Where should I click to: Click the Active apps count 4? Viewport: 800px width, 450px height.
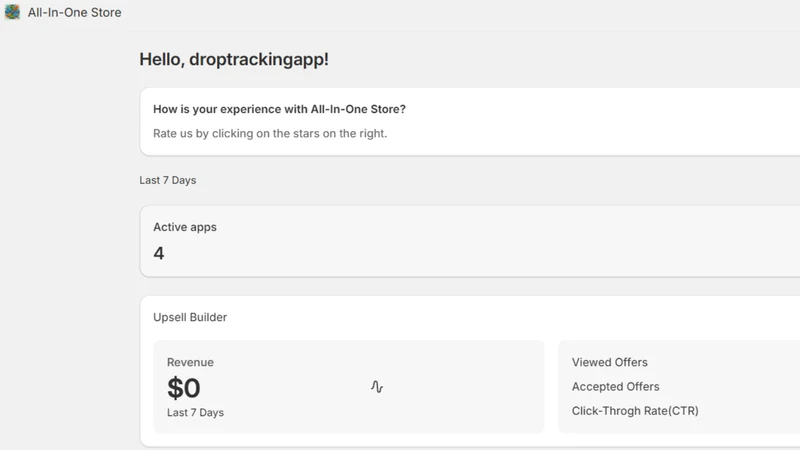(x=159, y=253)
